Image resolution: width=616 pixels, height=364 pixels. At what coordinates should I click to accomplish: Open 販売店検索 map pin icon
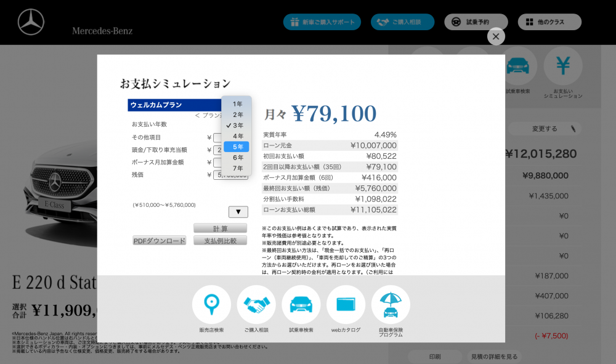tap(211, 305)
